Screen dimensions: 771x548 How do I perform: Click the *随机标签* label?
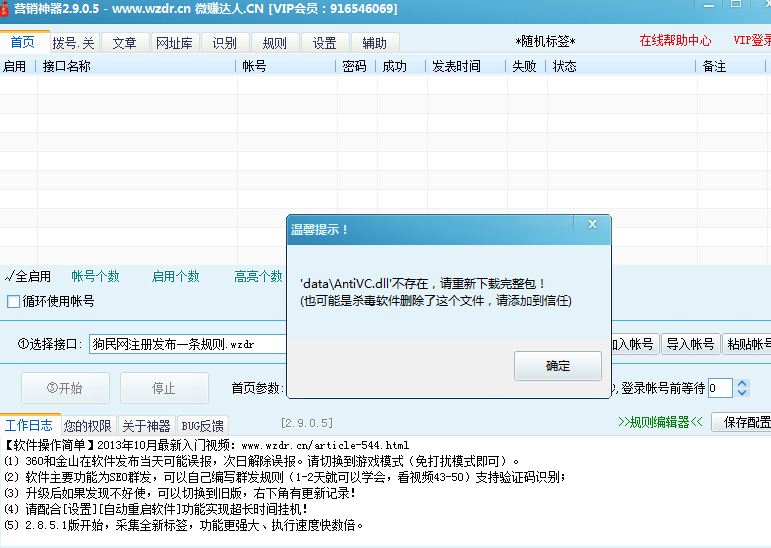[545, 41]
